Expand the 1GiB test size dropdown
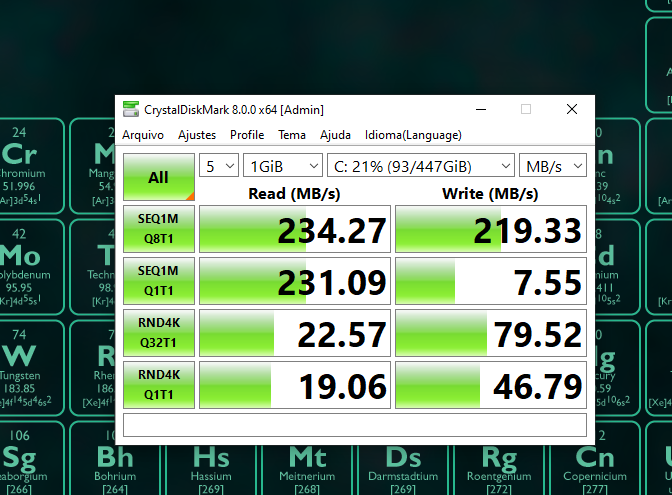This screenshot has height=495, width=672. click(x=283, y=165)
